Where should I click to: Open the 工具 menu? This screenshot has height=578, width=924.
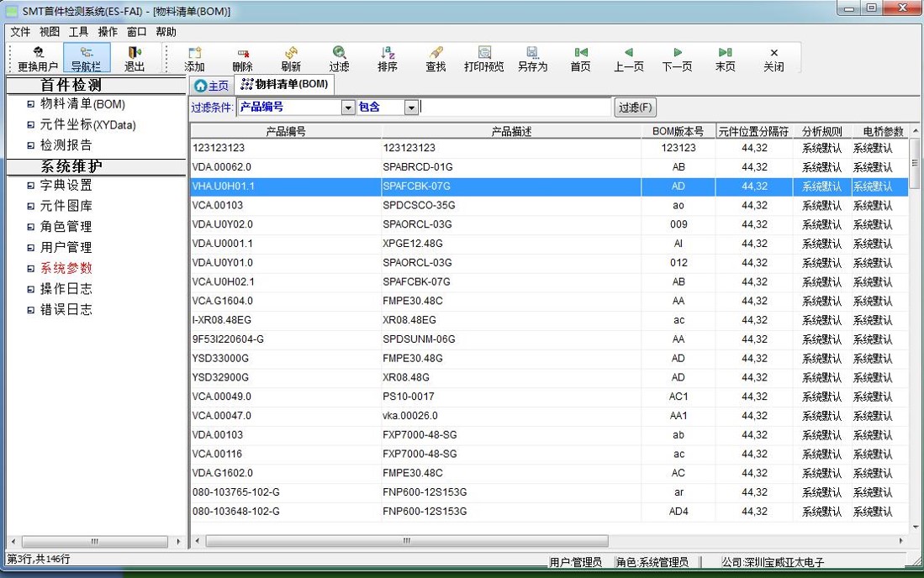[78, 32]
